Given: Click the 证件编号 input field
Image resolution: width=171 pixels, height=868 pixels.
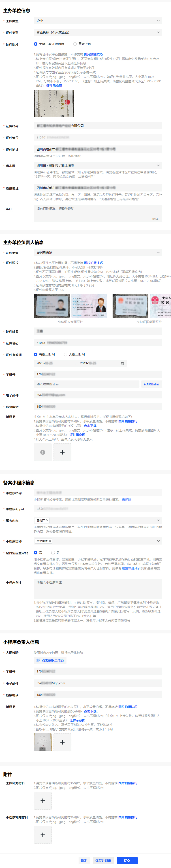Looking at the screenshot, I should (x=98, y=137).
